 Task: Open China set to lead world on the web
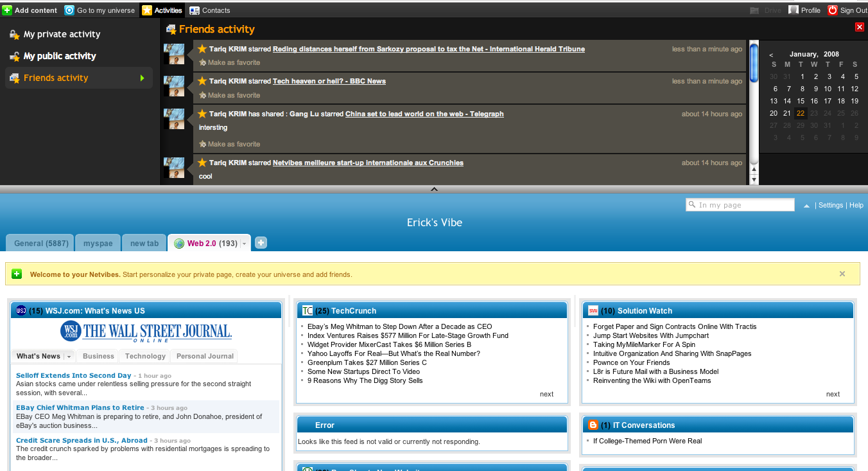(x=424, y=114)
